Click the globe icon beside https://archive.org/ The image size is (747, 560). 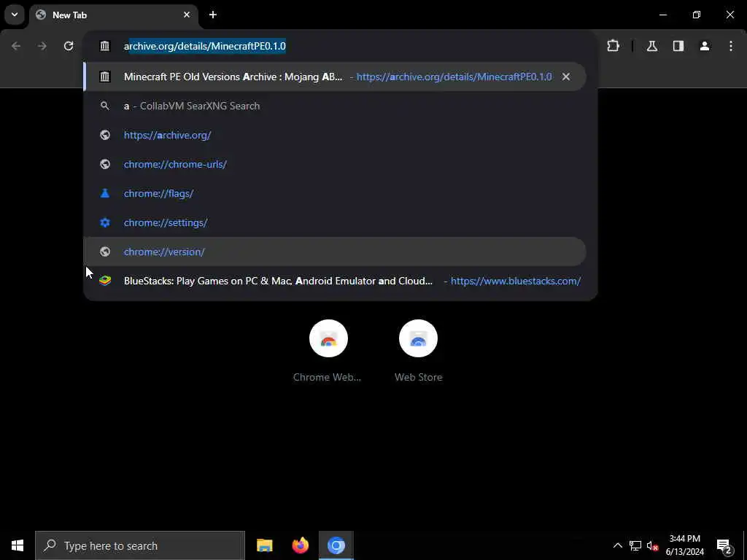pos(105,135)
